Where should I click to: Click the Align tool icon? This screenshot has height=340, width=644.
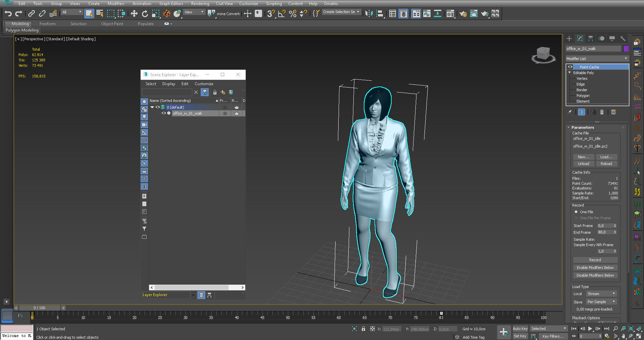pyautogui.click(x=380, y=13)
